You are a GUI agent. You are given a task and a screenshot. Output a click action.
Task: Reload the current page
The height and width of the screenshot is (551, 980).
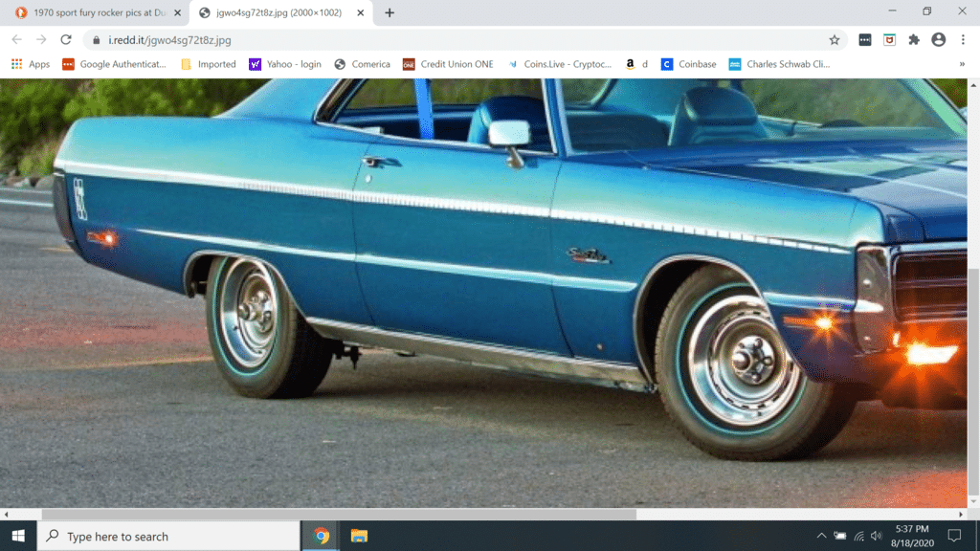[66, 40]
